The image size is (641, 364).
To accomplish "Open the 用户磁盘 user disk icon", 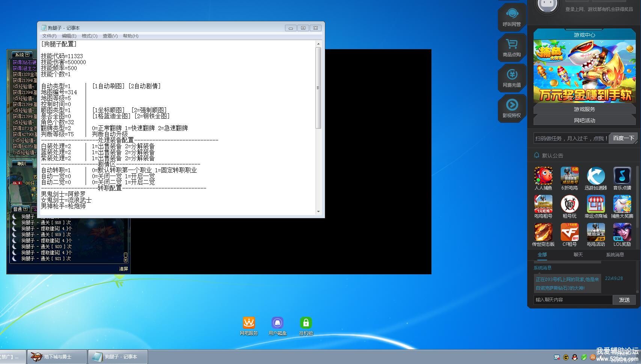I will click(x=278, y=326).
